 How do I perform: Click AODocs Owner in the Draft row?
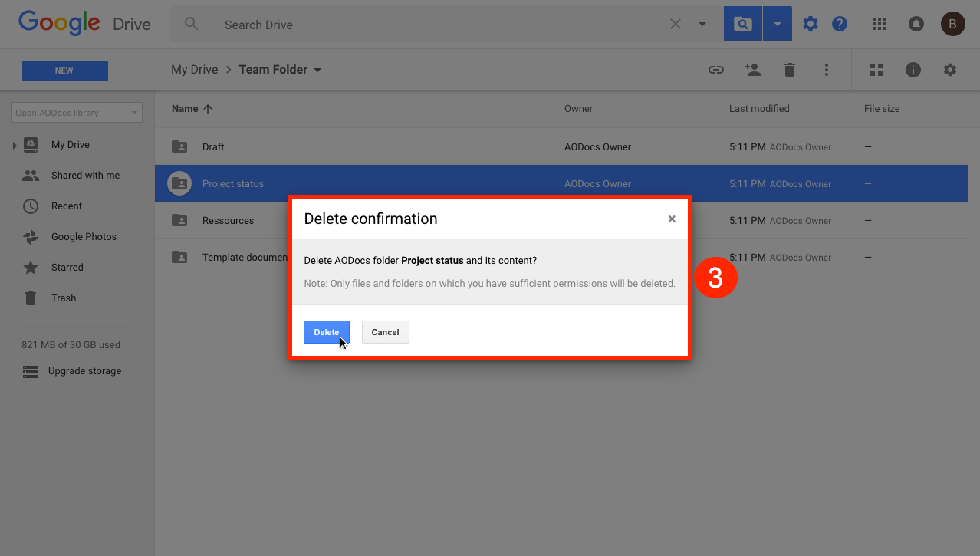598,147
